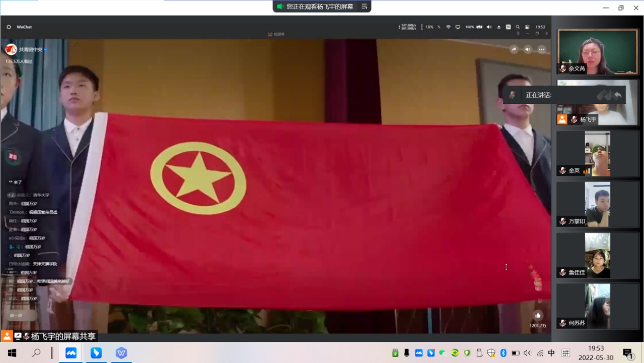The image size is (644, 363).
Task: Click the Wi-Fi icon in the shared top bar
Action: [x=448, y=27]
